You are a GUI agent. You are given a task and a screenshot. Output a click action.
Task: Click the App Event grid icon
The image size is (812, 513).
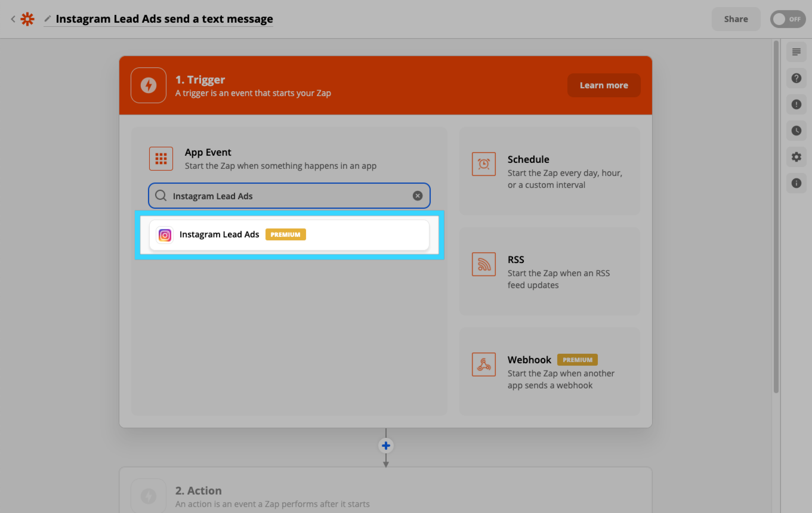pyautogui.click(x=161, y=159)
